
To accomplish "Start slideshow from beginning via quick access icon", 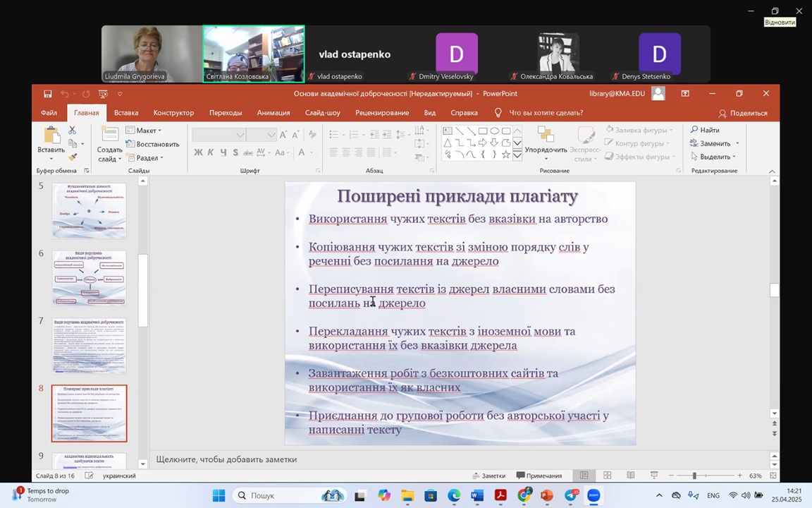I will click(103, 94).
